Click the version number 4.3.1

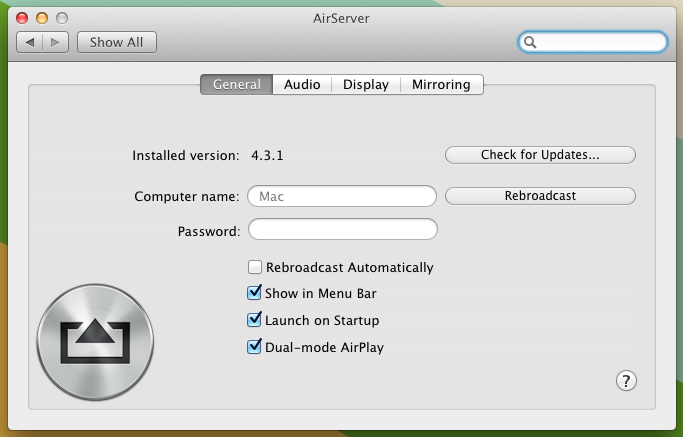click(x=267, y=156)
